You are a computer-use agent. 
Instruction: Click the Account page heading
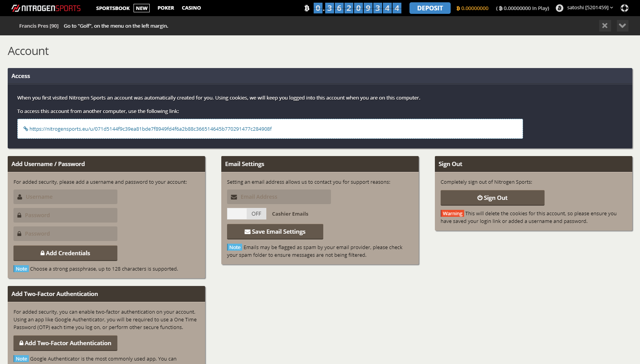click(28, 51)
